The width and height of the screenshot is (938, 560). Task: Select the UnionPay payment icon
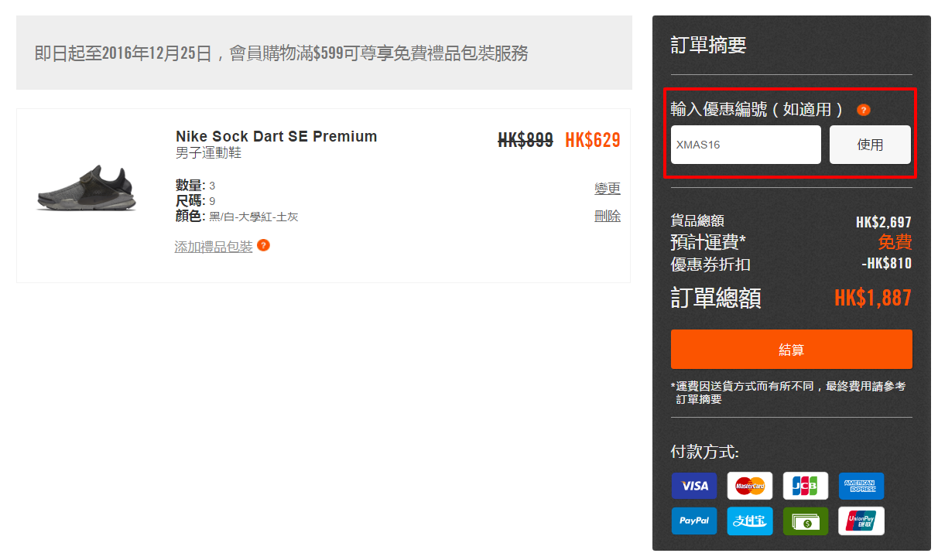861,521
